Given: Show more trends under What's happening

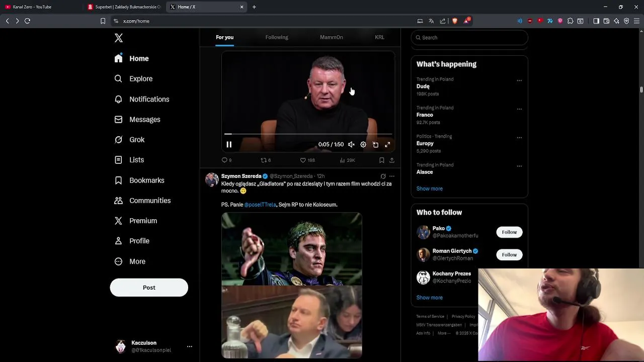Looking at the screenshot, I should tap(430, 189).
